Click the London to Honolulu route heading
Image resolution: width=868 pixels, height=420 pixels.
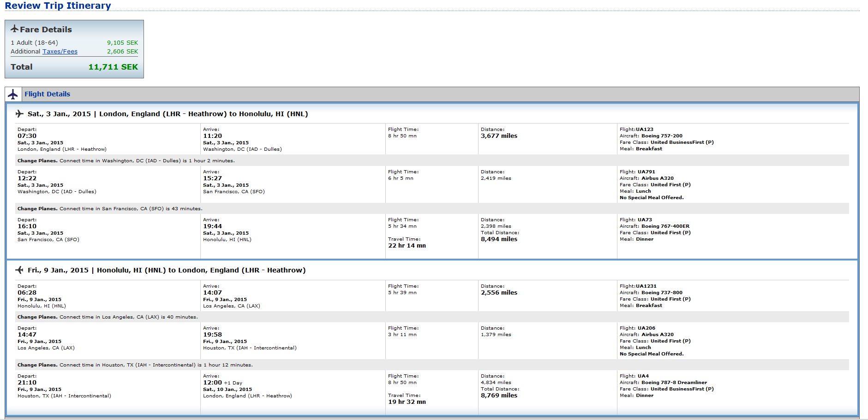click(x=168, y=114)
